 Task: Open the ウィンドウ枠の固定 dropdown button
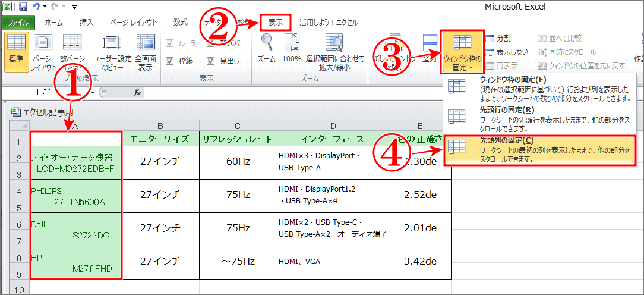[462, 52]
